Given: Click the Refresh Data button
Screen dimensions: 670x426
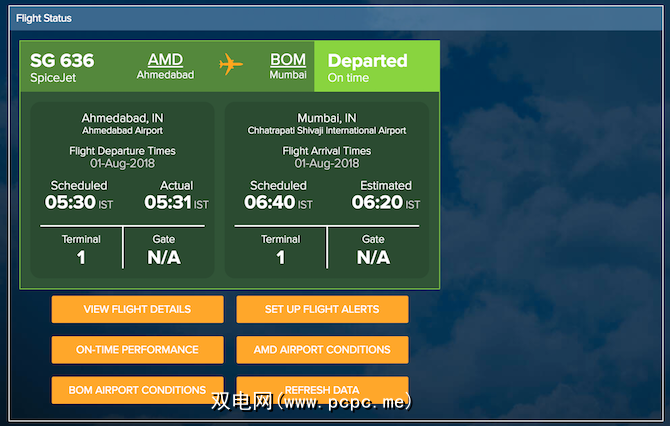Looking at the screenshot, I should tap(322, 390).
